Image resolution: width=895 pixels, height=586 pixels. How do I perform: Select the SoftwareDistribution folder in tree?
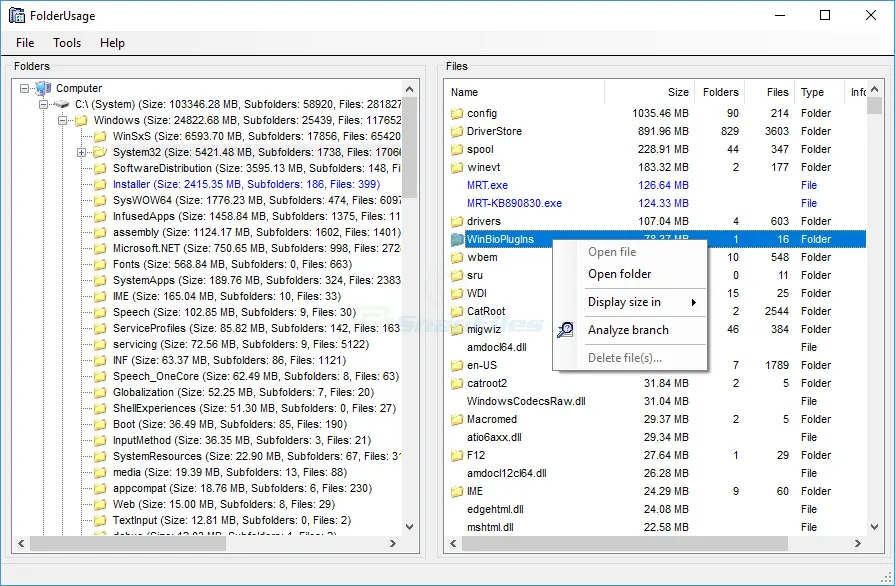pos(256,168)
